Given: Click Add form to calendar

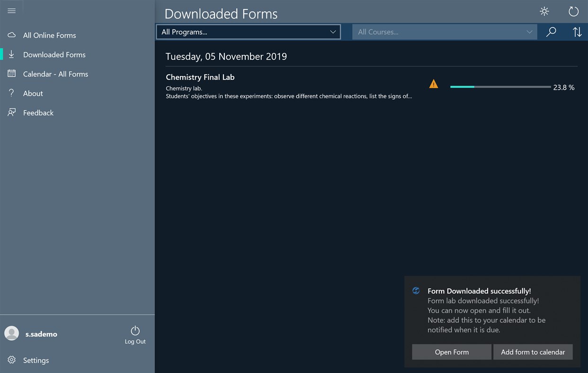Looking at the screenshot, I should pyautogui.click(x=533, y=352).
